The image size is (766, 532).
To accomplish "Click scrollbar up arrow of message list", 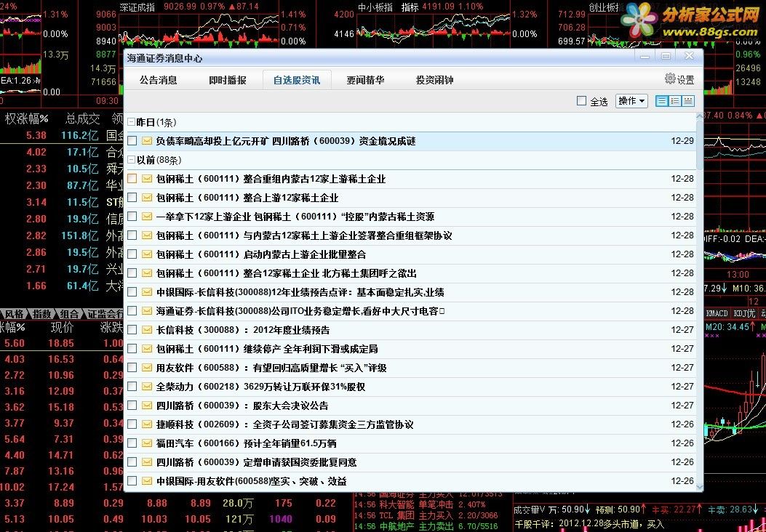I will (x=700, y=117).
